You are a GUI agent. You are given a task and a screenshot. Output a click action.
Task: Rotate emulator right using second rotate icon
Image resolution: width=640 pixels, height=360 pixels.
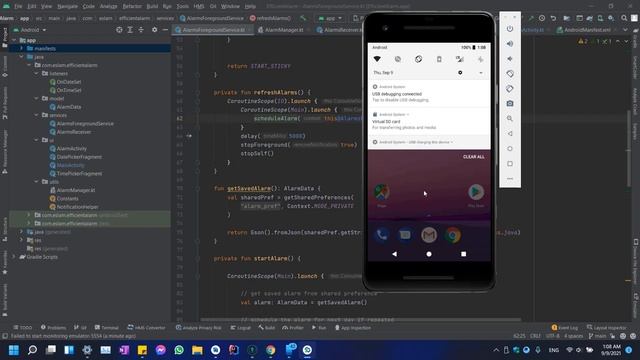point(510,89)
